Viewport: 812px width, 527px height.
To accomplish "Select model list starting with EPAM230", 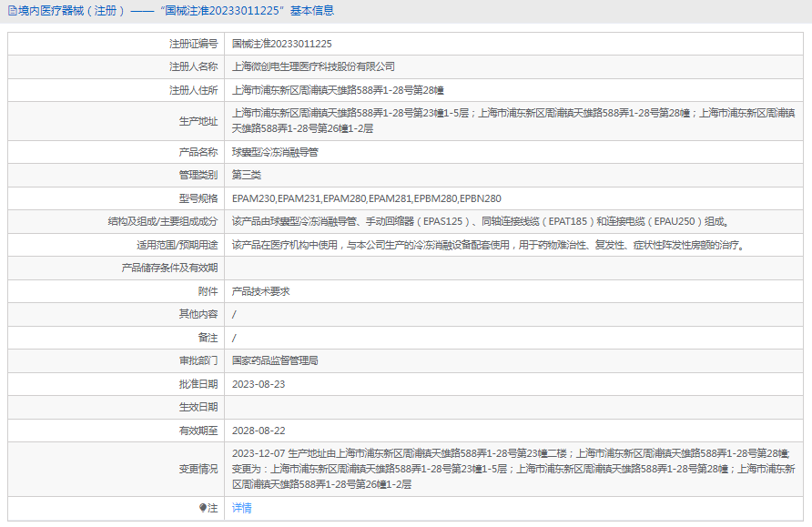I will point(367,198).
